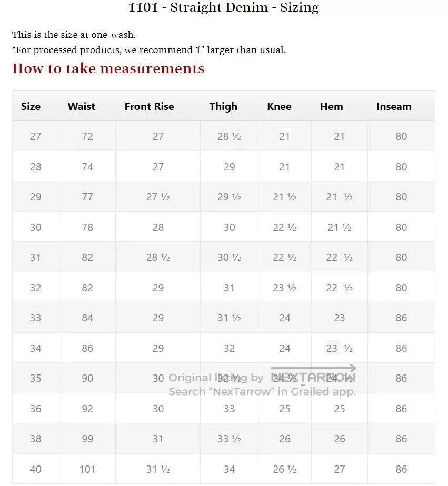Select the Inseam column header

(x=394, y=106)
